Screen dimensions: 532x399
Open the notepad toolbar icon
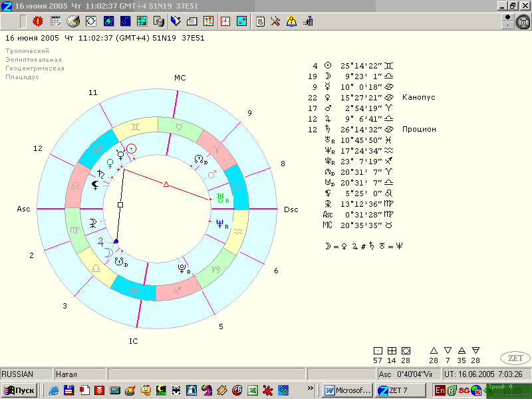pyautogui.click(x=260, y=21)
